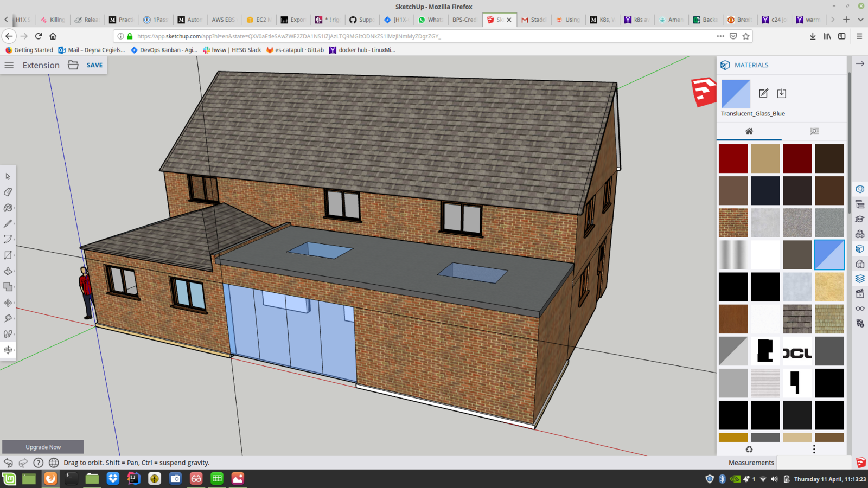Screen dimensions: 868x488
Task: Open the materials panel three-dot menu
Action: coord(814,449)
